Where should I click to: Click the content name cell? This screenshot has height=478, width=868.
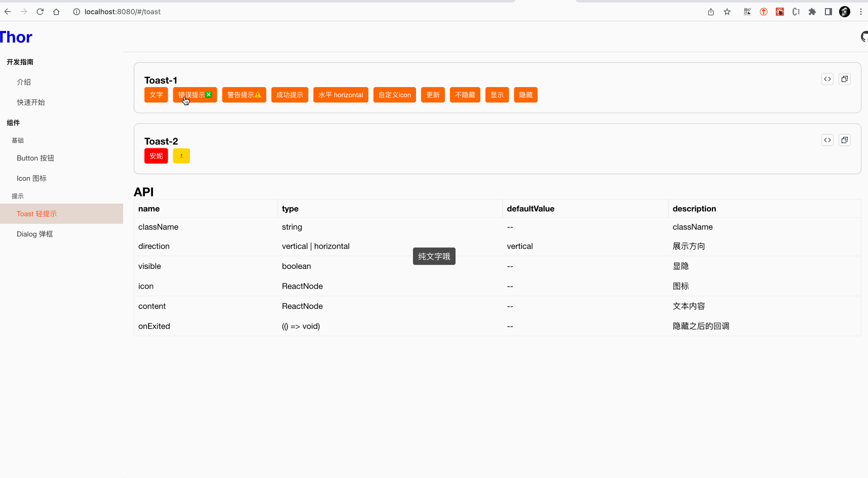tap(152, 306)
